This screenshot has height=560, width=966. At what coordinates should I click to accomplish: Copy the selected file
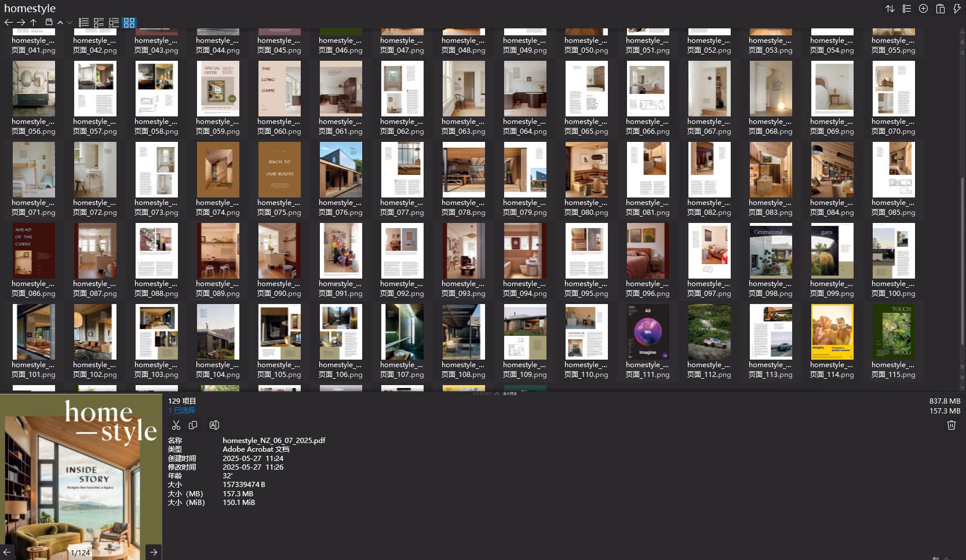pyautogui.click(x=193, y=424)
